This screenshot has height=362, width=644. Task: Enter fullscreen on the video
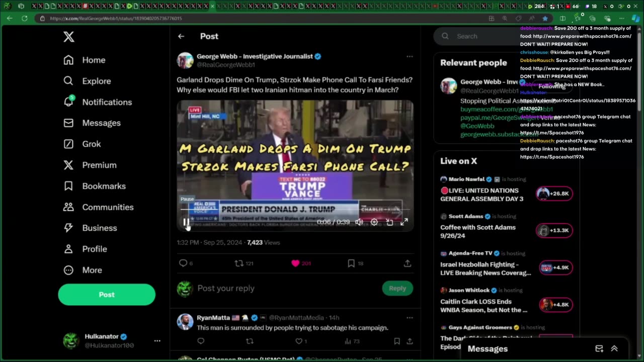(x=404, y=222)
